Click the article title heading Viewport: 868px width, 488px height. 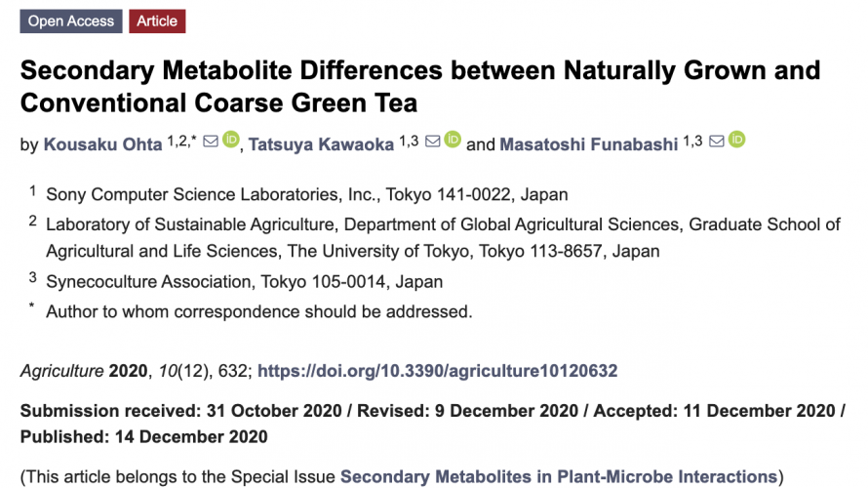[x=420, y=87]
